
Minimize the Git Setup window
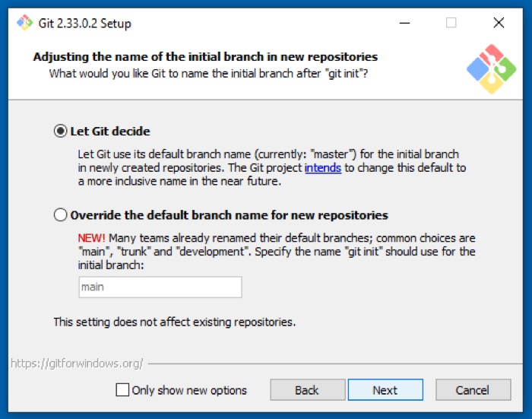tap(404, 23)
